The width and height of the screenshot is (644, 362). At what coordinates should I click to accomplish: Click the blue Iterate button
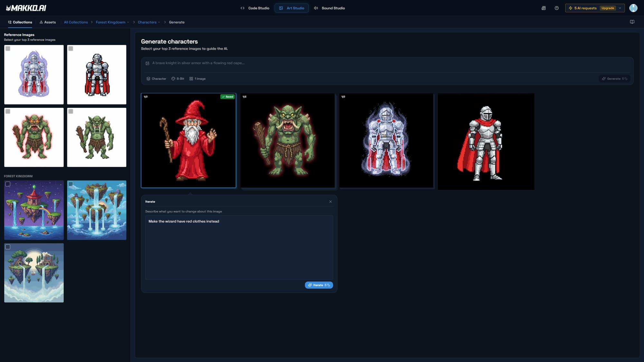tap(318, 285)
